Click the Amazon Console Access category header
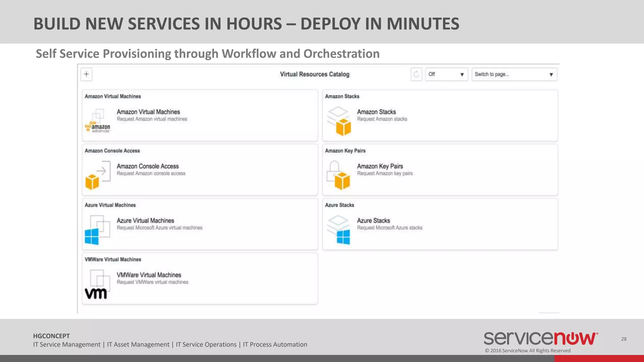This screenshot has height=362, width=644. click(x=112, y=151)
